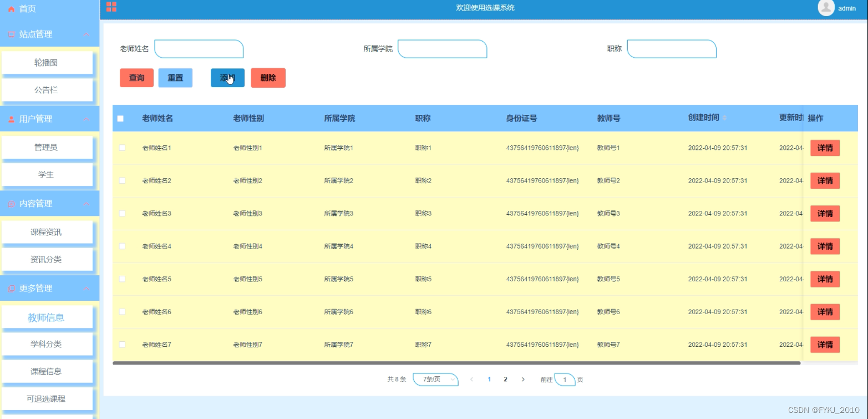Open the 7条/页 page size dropdown
The height and width of the screenshot is (419, 868).
(436, 380)
